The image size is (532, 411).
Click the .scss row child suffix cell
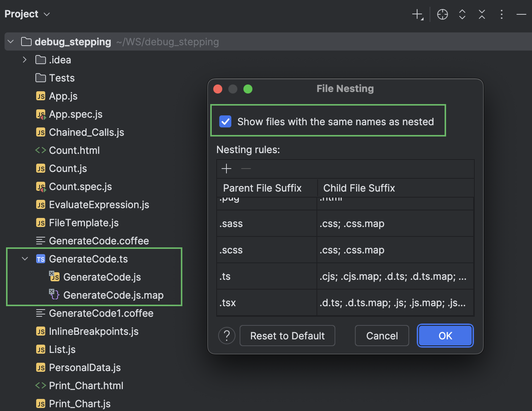pyautogui.click(x=395, y=250)
